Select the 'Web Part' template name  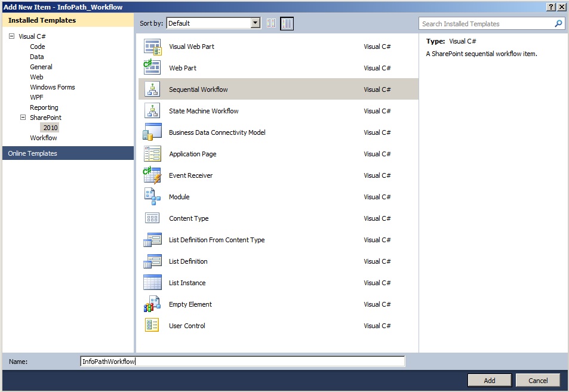tap(183, 68)
